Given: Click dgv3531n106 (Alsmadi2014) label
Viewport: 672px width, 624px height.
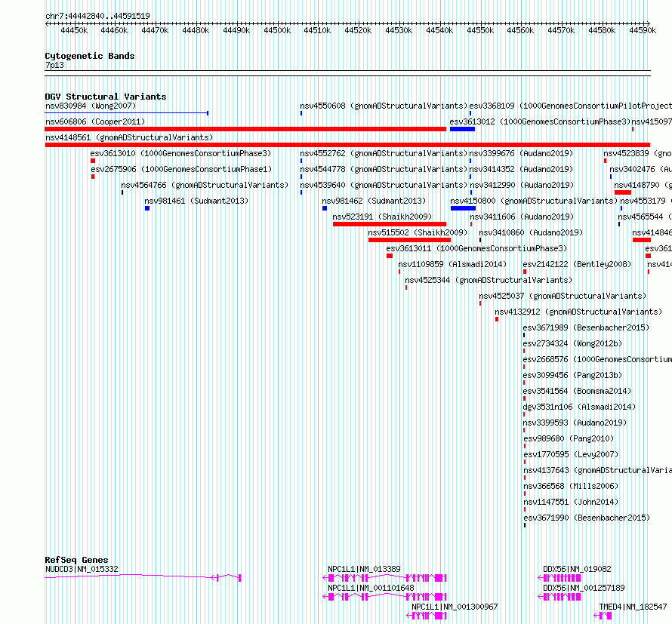Looking at the screenshot, I should [x=579, y=407].
